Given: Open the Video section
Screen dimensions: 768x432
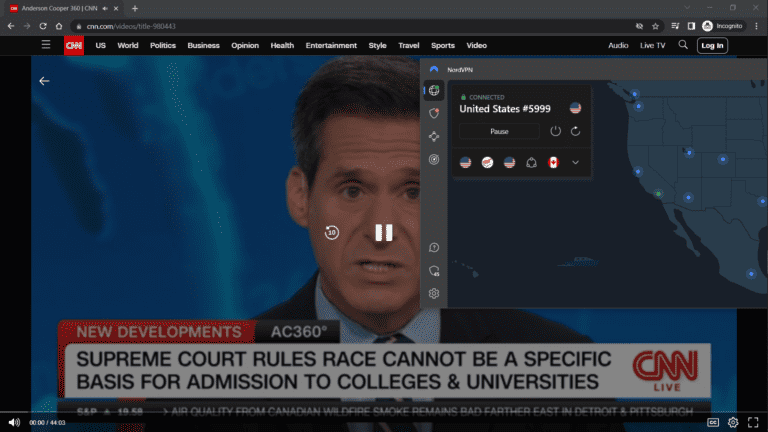Looking at the screenshot, I should [477, 46].
